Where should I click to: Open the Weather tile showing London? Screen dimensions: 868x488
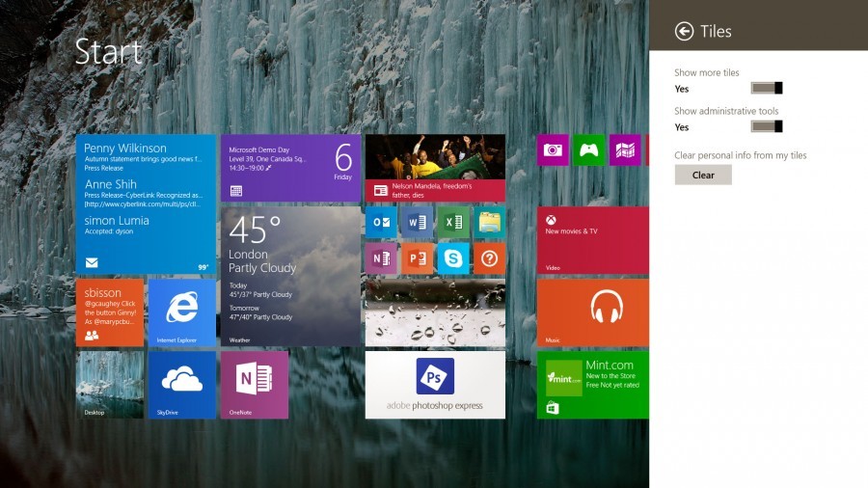[290, 276]
